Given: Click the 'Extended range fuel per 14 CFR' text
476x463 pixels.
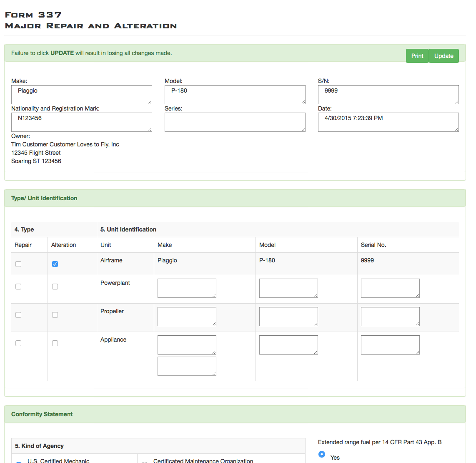Looking at the screenshot, I should pos(379,442).
